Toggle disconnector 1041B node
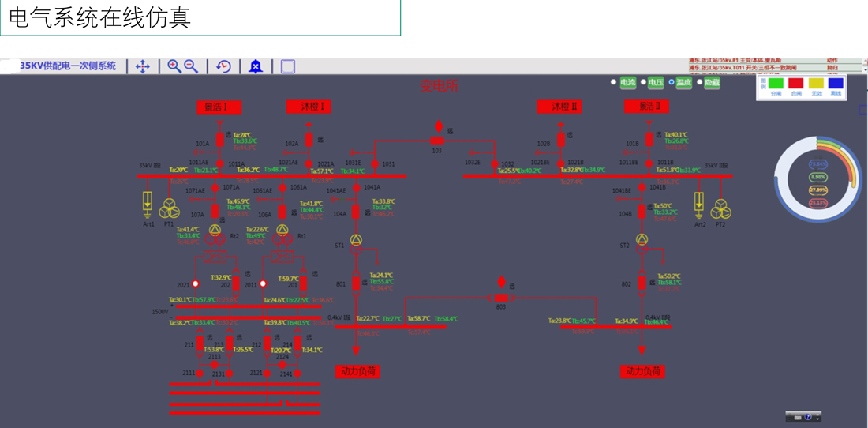This screenshot has height=428, width=868. 642,188
